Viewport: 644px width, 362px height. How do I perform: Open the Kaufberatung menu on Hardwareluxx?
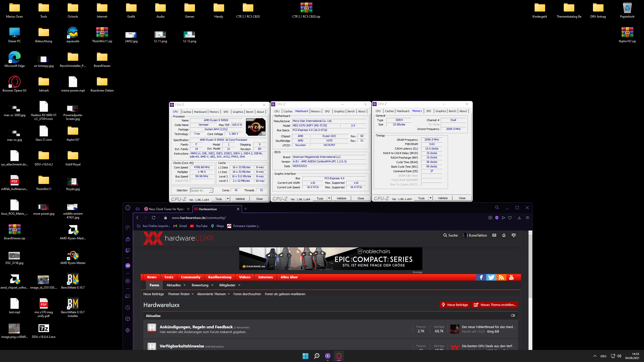220,277
